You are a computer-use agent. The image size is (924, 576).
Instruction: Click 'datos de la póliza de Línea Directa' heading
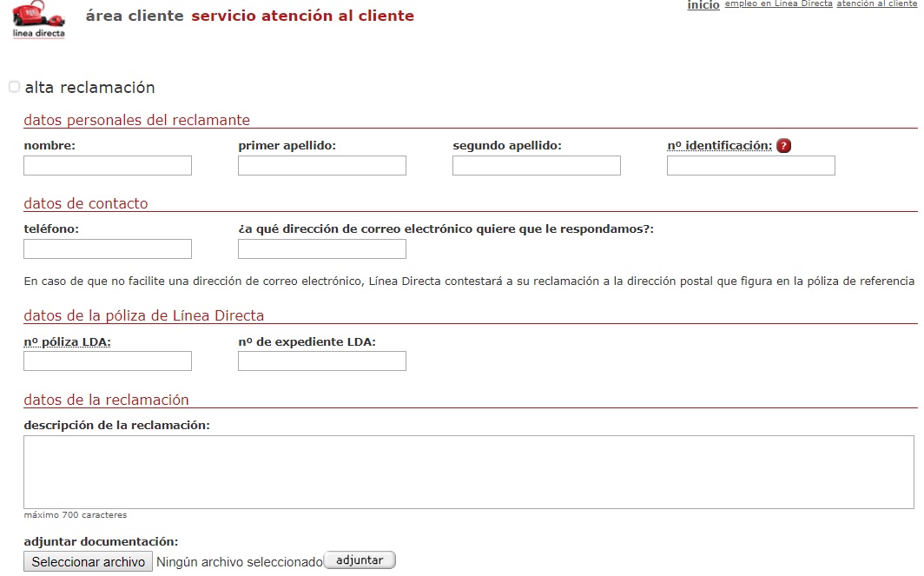[144, 315]
